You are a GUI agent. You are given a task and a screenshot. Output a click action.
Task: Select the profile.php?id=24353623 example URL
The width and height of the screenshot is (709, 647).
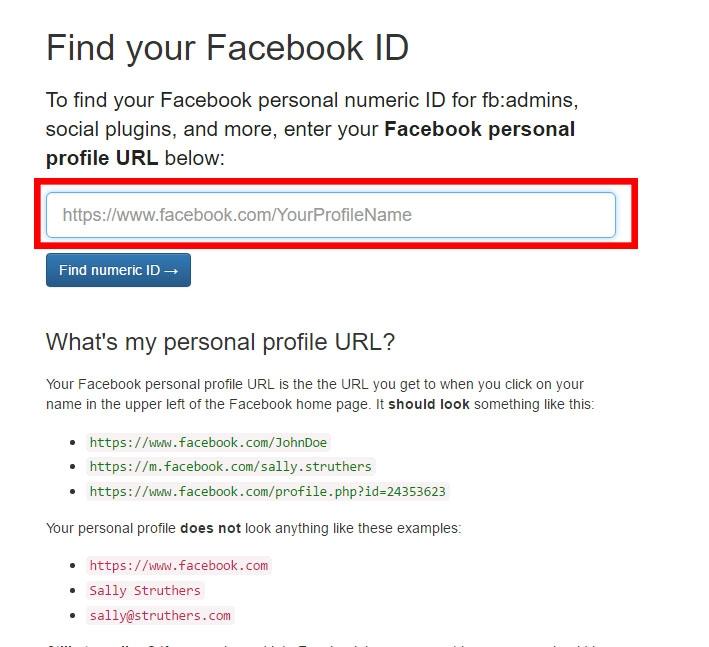tap(268, 491)
